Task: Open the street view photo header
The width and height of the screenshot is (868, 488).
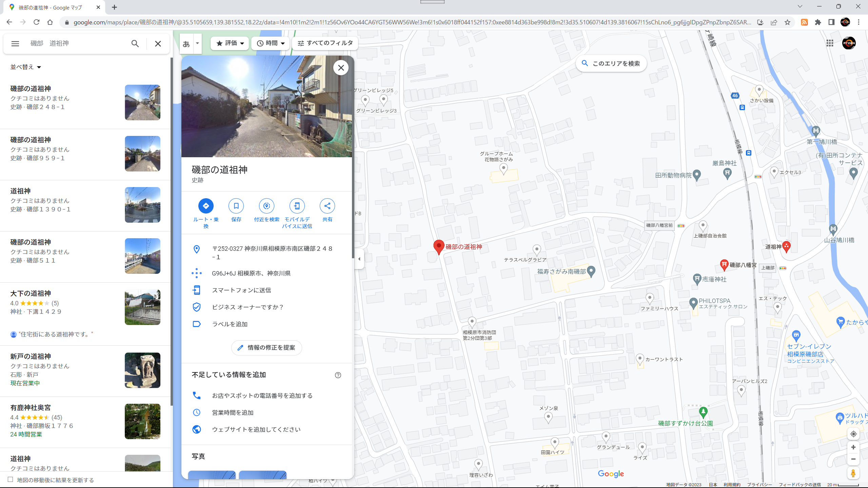Action: coord(267,106)
